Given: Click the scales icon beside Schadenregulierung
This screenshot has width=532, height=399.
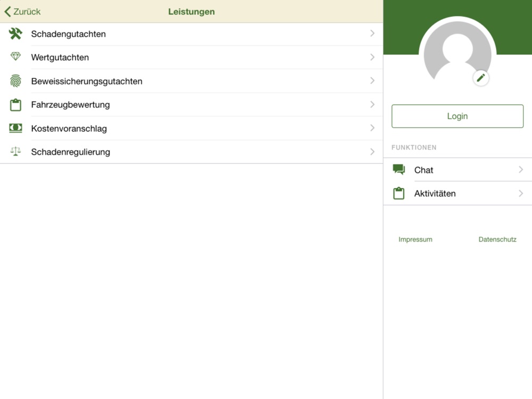Looking at the screenshot, I should (15, 151).
